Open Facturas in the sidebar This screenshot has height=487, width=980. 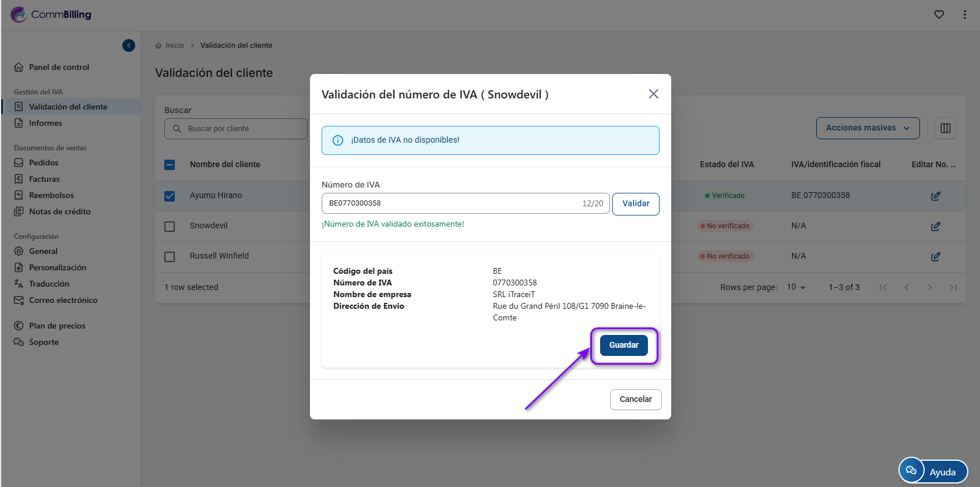point(44,179)
